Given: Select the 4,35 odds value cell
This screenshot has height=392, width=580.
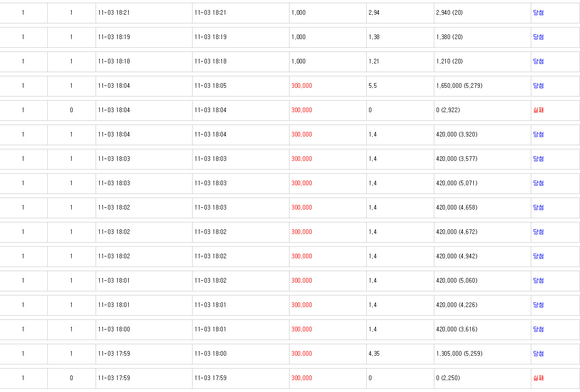Looking at the screenshot, I should tap(400, 354).
